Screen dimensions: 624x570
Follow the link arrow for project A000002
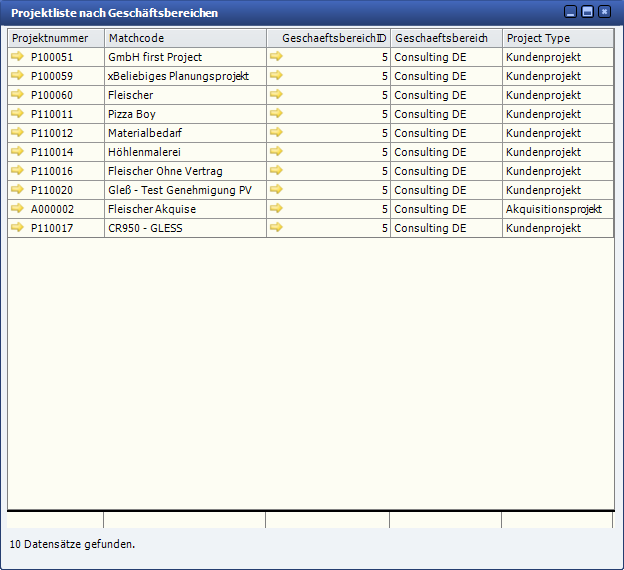tap(17, 209)
